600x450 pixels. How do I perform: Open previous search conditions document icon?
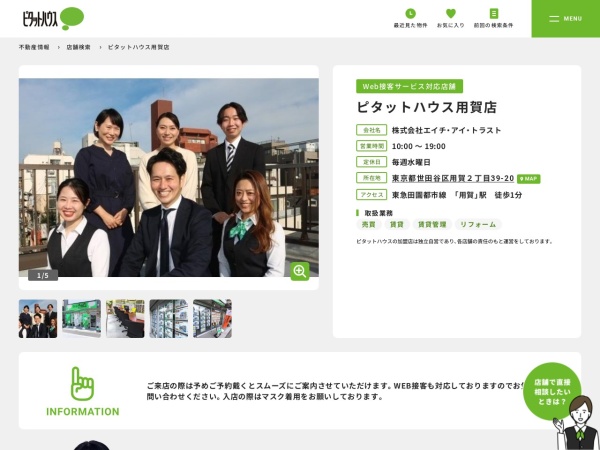(494, 14)
